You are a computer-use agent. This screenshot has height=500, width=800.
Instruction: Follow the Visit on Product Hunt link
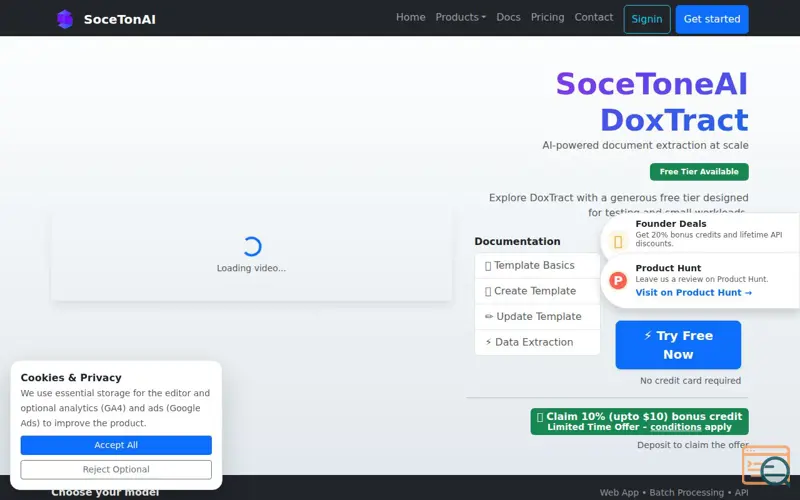(x=693, y=293)
